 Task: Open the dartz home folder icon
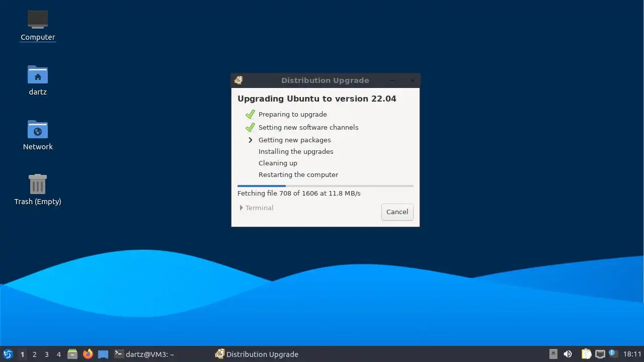(38, 80)
